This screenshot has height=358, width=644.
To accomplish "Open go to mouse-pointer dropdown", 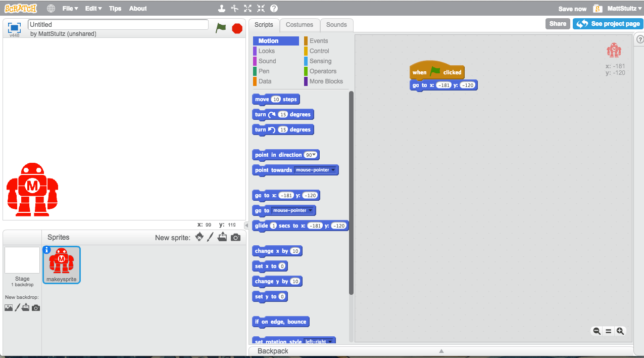I will [x=293, y=210].
